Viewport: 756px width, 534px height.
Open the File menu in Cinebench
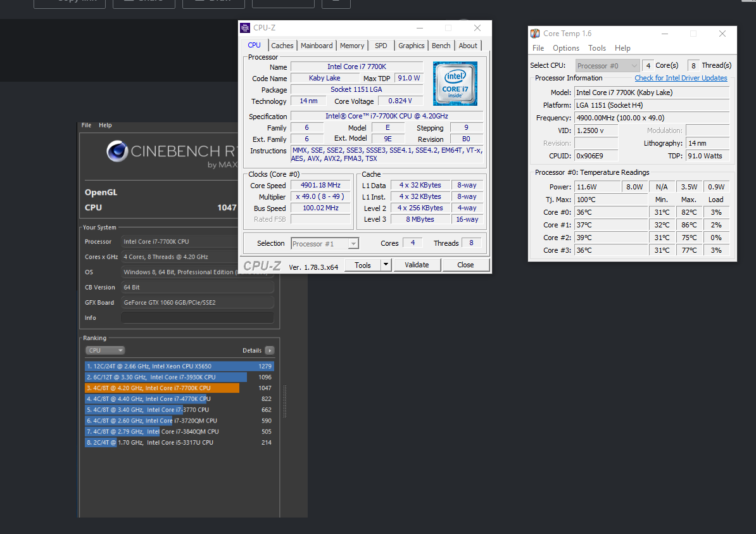[x=86, y=125]
